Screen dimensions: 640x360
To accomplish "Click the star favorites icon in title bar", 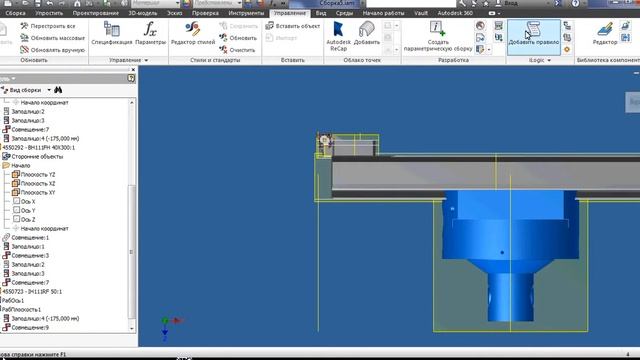I will pyautogui.click(x=485, y=3).
